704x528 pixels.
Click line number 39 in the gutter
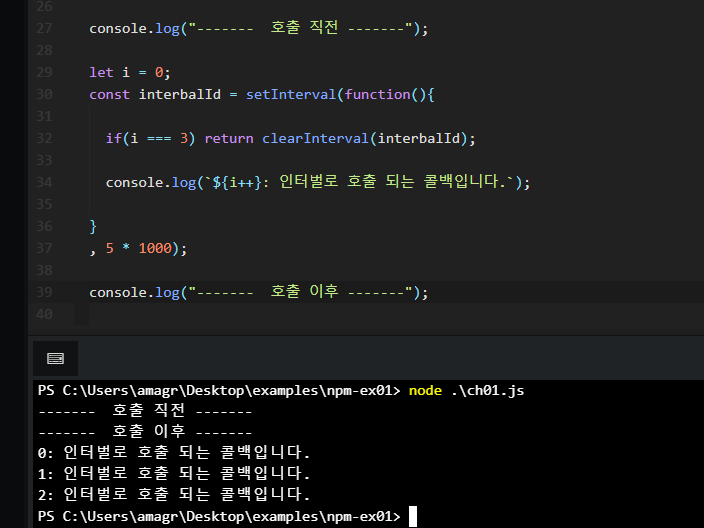pyautogui.click(x=44, y=292)
